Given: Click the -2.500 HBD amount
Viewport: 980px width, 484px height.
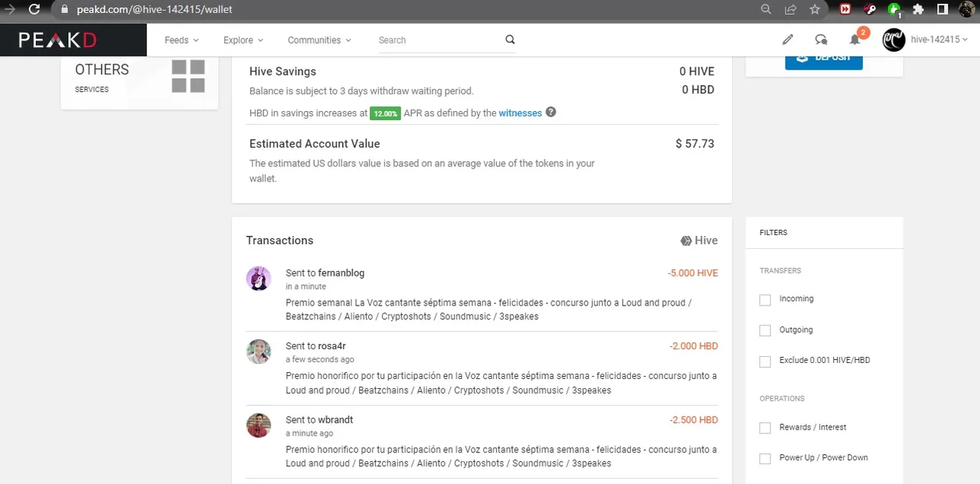Looking at the screenshot, I should [694, 420].
